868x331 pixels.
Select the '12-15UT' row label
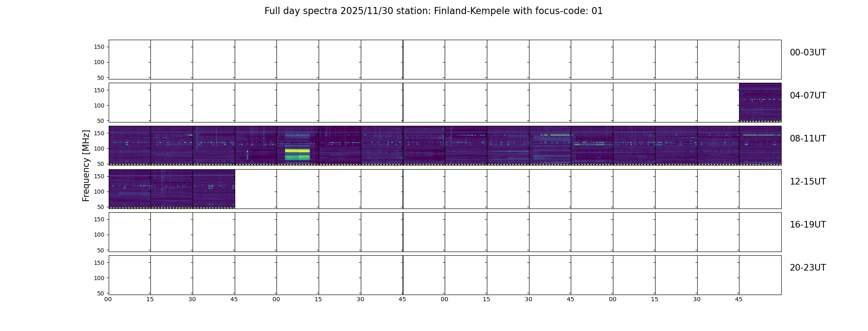click(808, 182)
